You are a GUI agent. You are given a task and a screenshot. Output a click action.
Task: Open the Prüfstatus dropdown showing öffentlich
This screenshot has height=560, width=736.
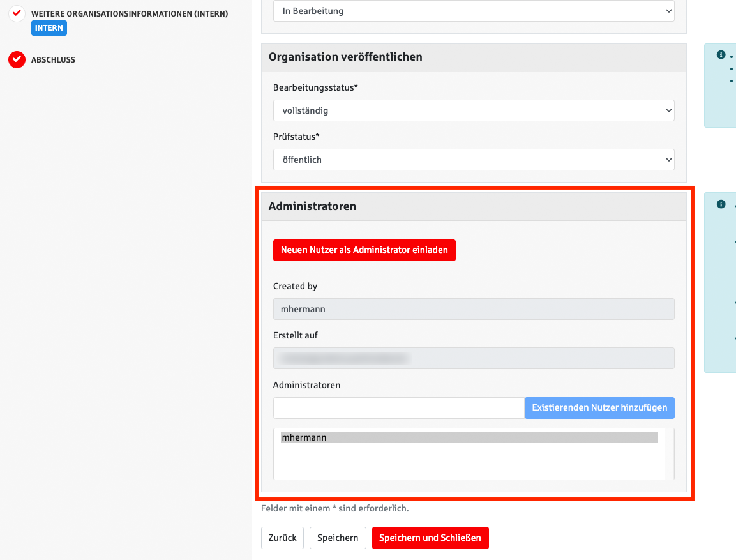[474, 160]
